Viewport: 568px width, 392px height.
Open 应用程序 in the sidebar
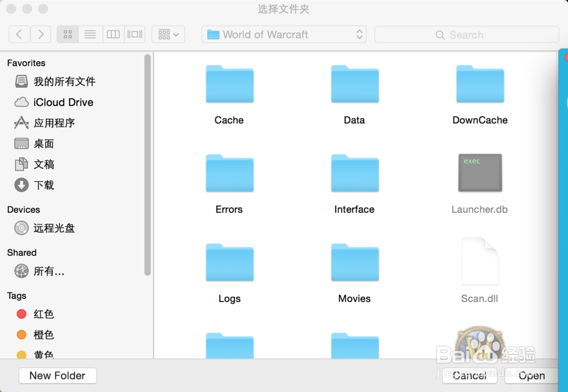(44, 123)
